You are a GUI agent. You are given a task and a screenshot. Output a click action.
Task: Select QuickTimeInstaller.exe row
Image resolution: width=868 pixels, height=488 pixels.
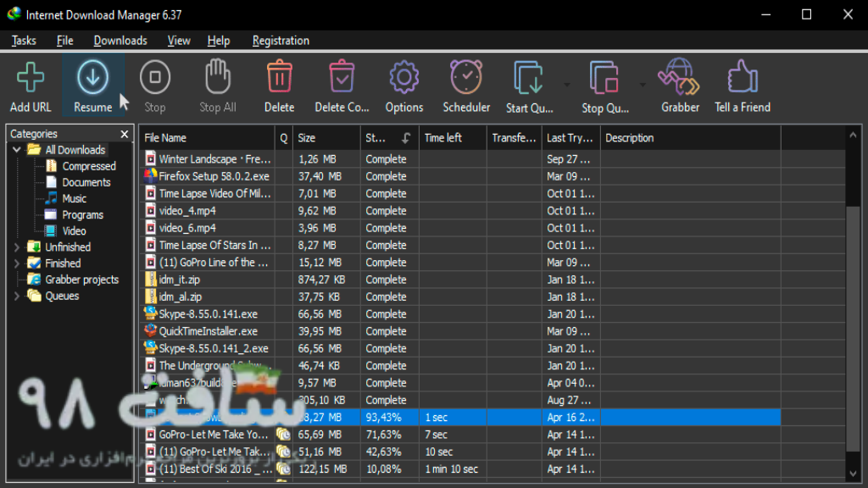pyautogui.click(x=460, y=331)
